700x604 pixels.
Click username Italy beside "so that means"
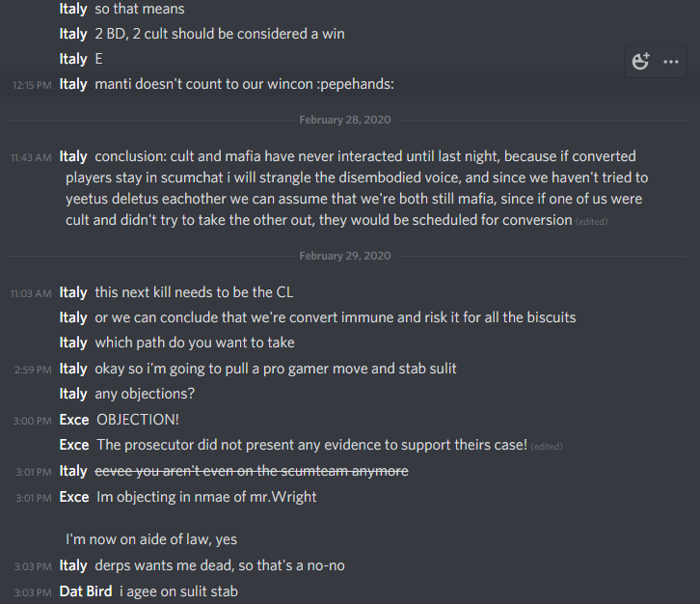pos(73,9)
